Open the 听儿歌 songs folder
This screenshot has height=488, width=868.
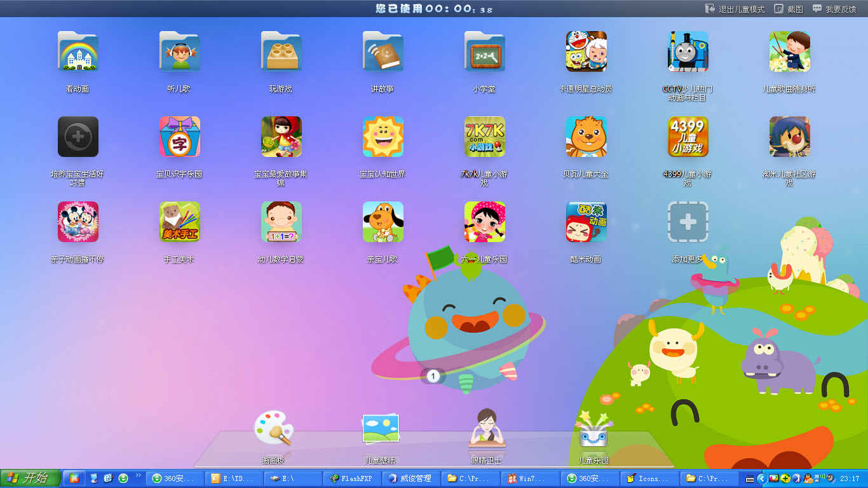pos(179,52)
